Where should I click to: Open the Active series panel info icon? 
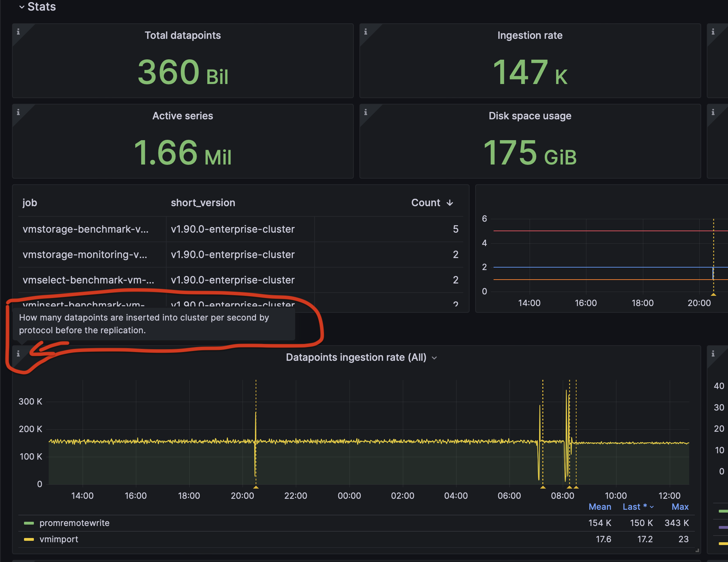coord(19,112)
